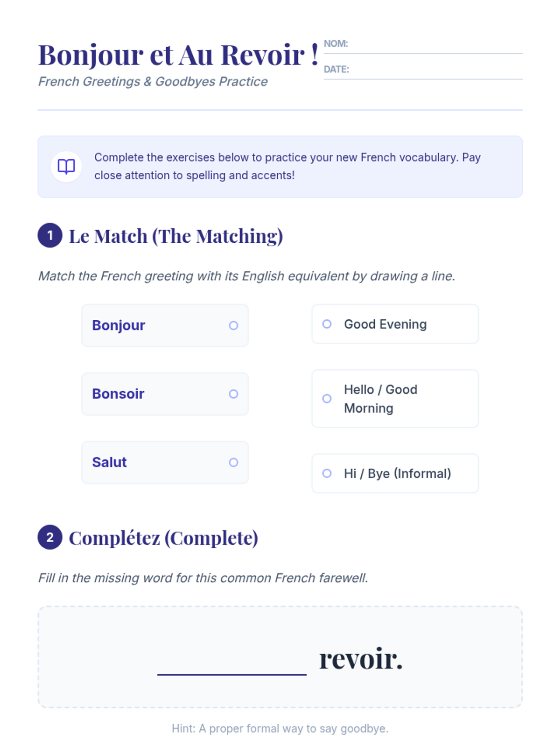Select the circle connector next to Bonsoir
The width and height of the screenshot is (560, 747).
[233, 394]
